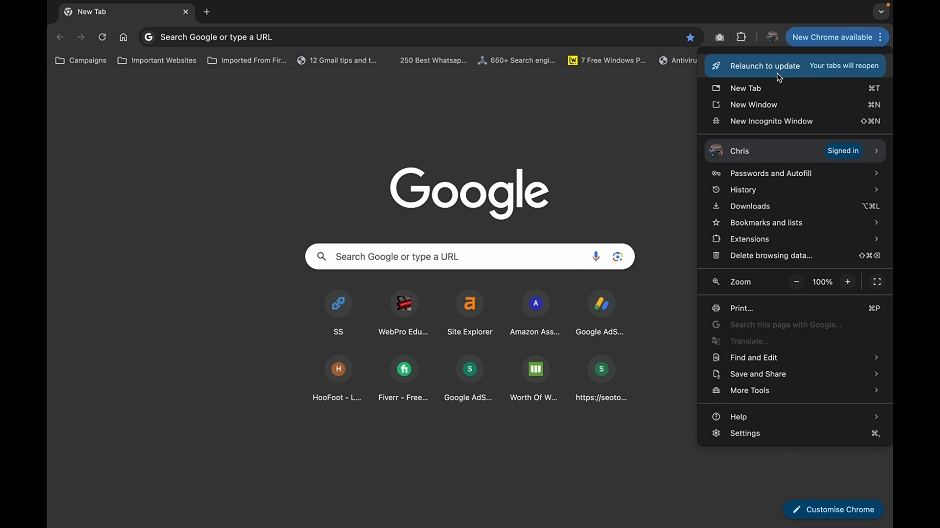Open the WebPro Edu shortcut tile
Viewport: 940px width, 528px height.
(x=403, y=313)
